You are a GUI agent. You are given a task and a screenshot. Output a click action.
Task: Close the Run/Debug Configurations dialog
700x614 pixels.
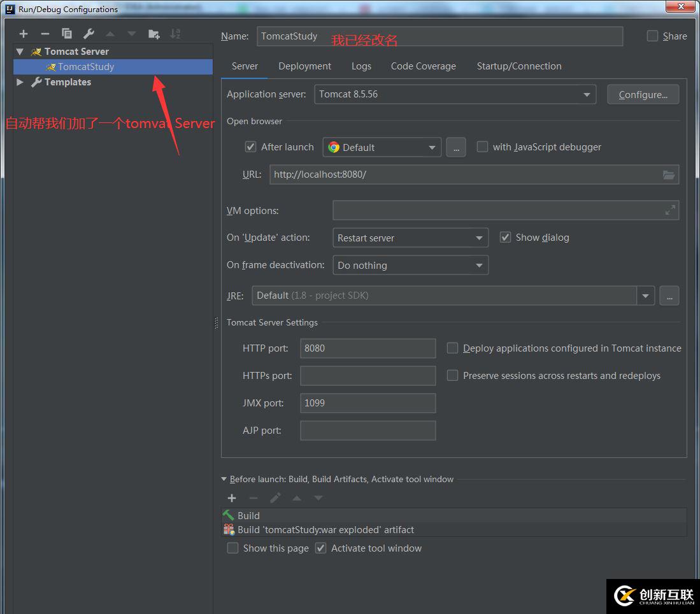680,6
